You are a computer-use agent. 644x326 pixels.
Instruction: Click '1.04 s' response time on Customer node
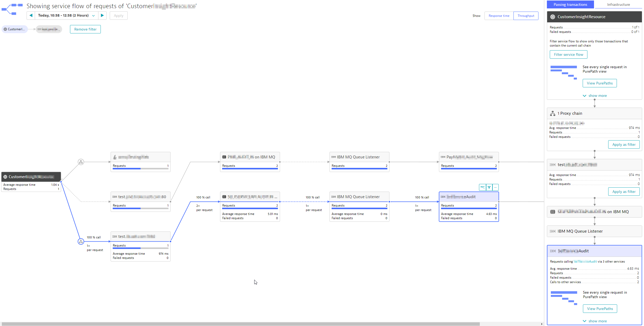click(55, 185)
